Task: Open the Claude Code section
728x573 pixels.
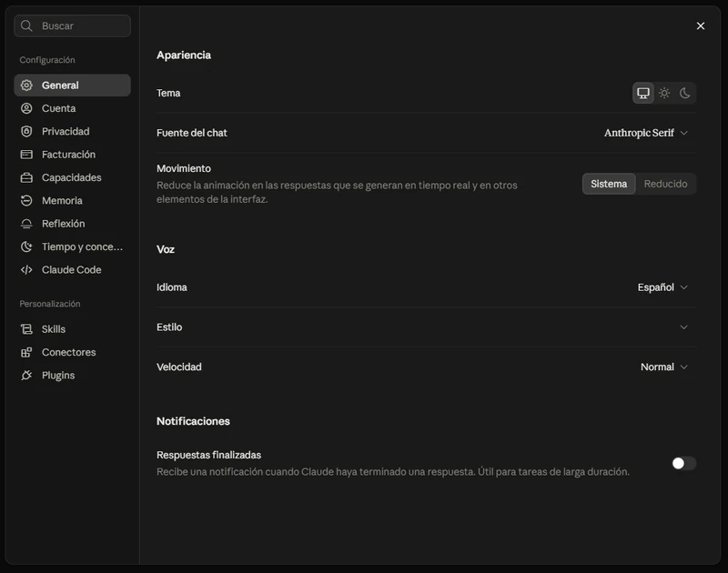Action: [x=73, y=269]
